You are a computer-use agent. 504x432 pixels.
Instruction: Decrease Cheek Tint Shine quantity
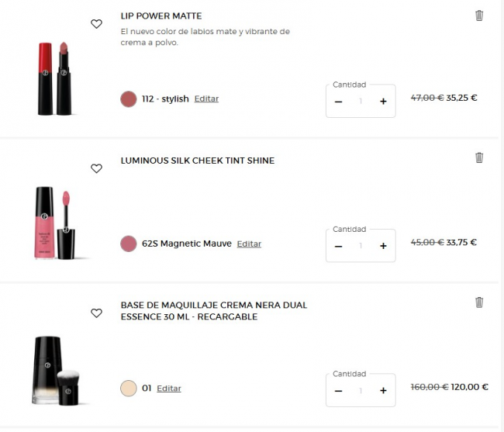338,247
